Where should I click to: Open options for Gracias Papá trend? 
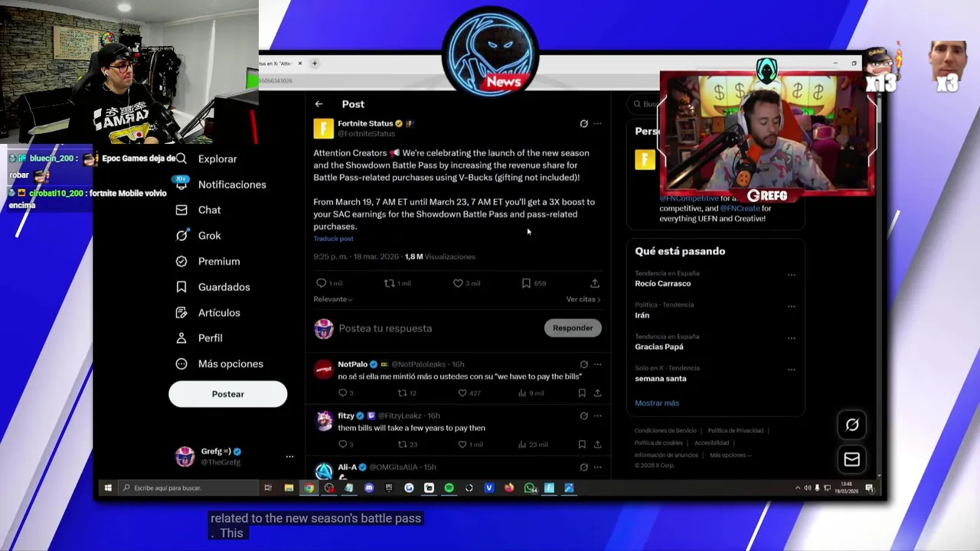click(x=792, y=337)
